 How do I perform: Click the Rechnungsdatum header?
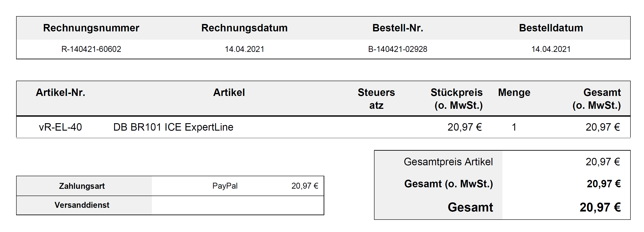click(244, 28)
